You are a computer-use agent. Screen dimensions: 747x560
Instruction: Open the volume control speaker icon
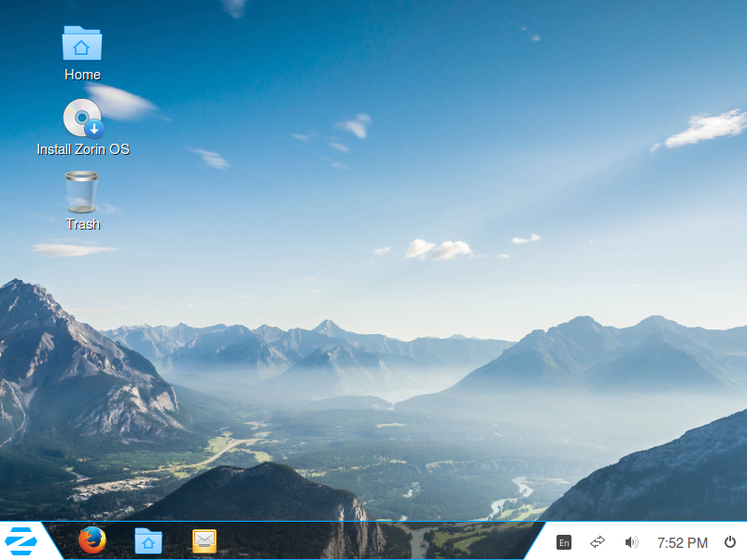[x=631, y=542]
